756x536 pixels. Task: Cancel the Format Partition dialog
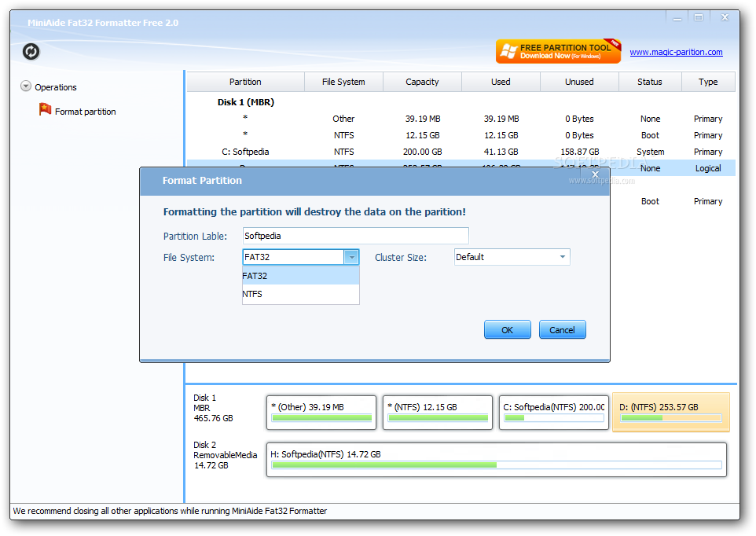pyautogui.click(x=562, y=330)
